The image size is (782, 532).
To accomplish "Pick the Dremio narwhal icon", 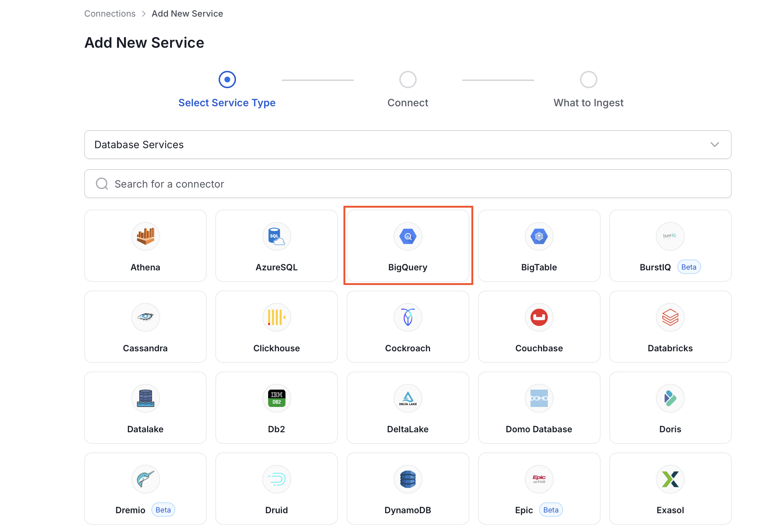I will (x=145, y=479).
